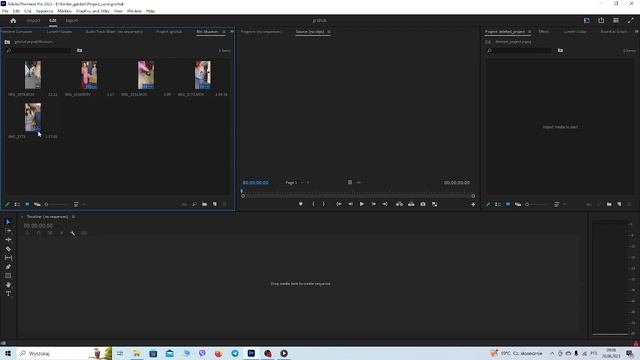Click Comparison View button in Source monitor
The height and width of the screenshot is (360, 640).
coord(434,204)
